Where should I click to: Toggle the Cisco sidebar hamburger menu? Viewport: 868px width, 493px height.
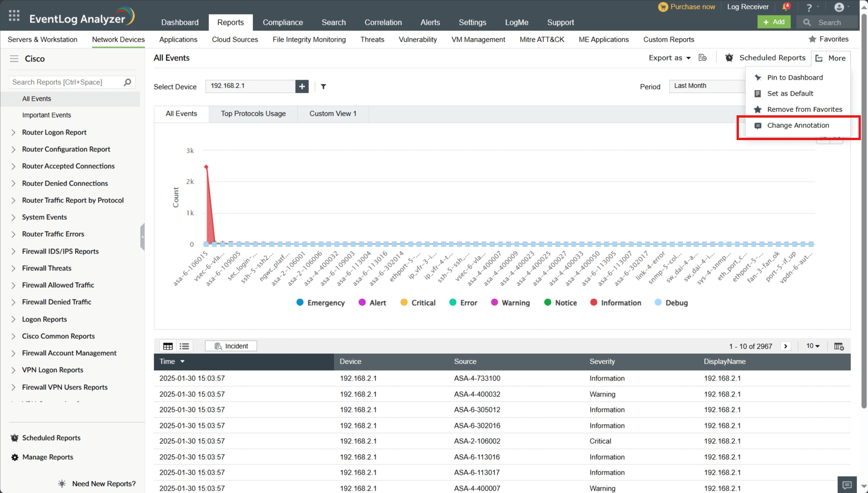pyautogui.click(x=14, y=59)
